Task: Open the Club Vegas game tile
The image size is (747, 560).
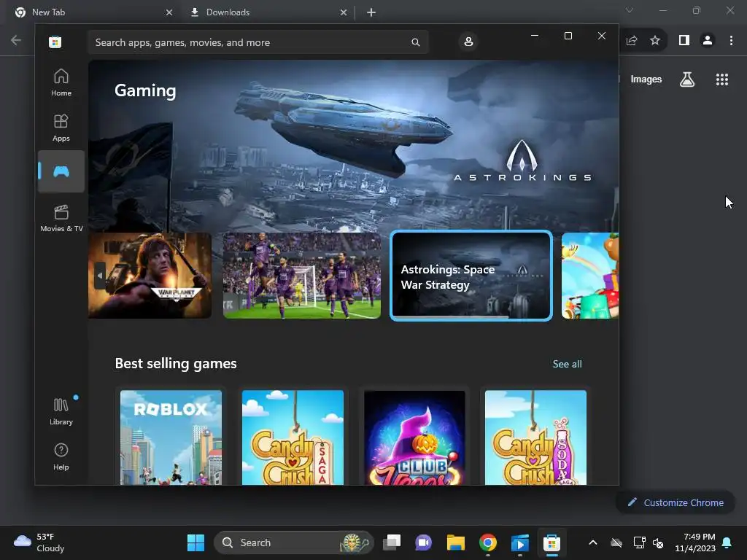Action: click(414, 437)
